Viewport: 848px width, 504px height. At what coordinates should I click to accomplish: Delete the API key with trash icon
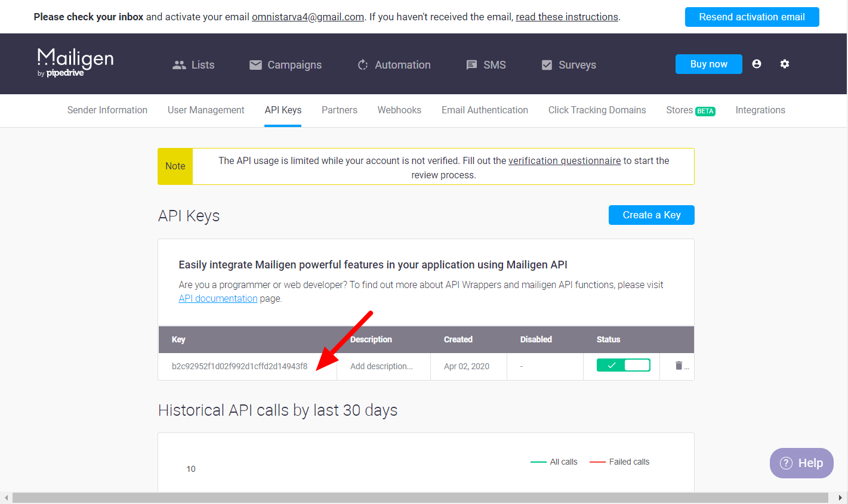[679, 366]
